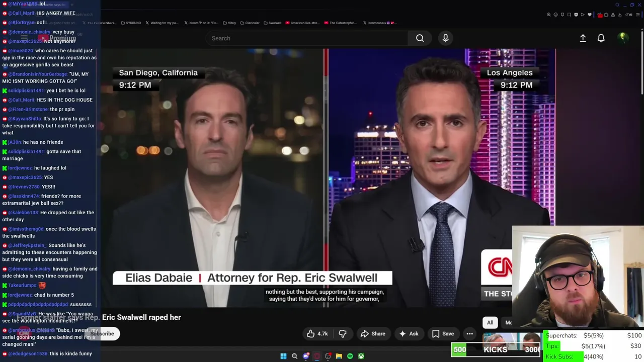The image size is (644, 362).
Task: Open Windows taskbar search
Action: click(x=294, y=356)
